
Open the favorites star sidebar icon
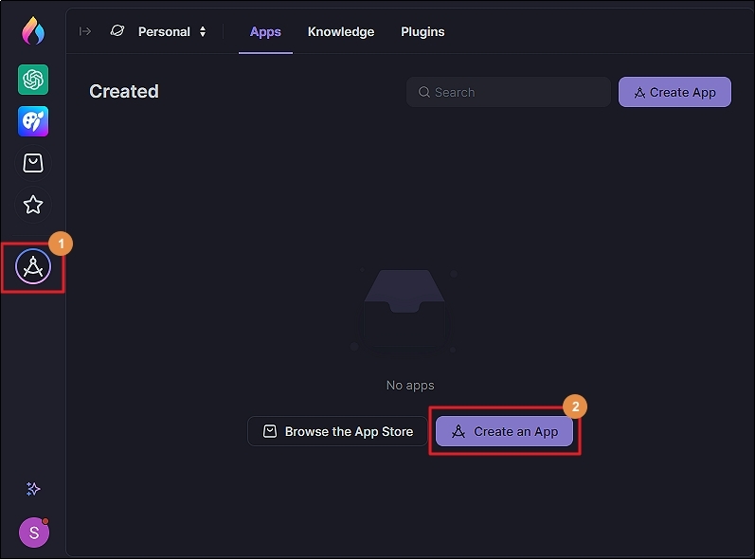[33, 205]
